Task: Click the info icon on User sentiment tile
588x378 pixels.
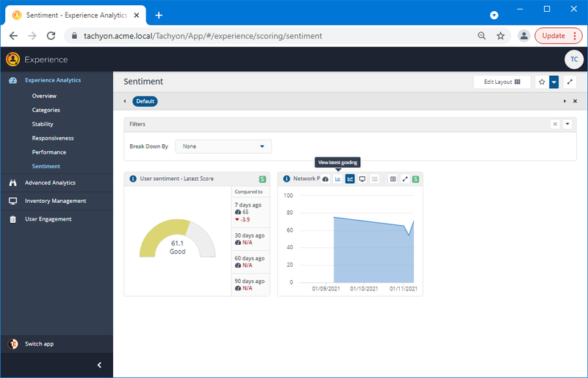Action: pyautogui.click(x=133, y=179)
